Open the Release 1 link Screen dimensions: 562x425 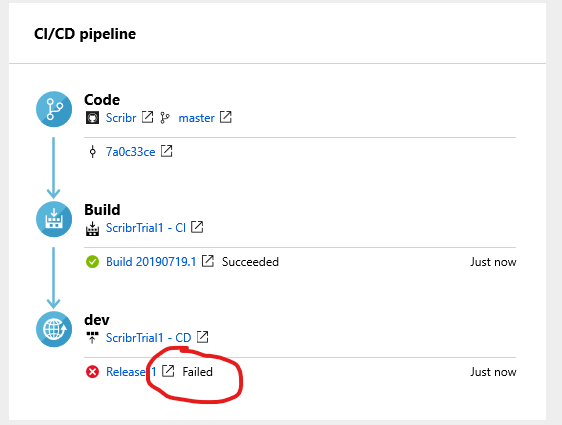point(131,372)
